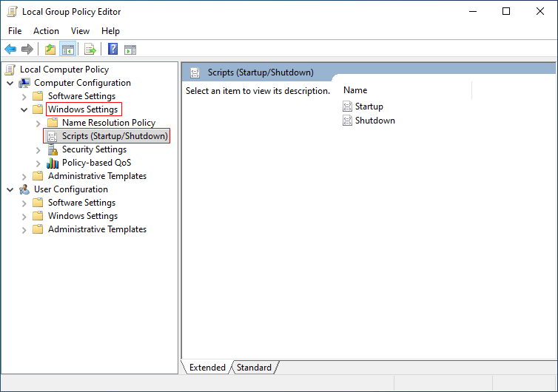Click the Shutdown script icon in list
Image resolution: width=558 pixels, height=392 pixels.
[x=347, y=121]
